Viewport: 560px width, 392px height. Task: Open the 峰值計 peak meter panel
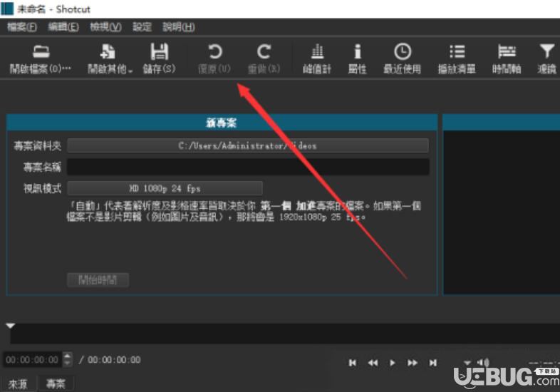pos(317,58)
